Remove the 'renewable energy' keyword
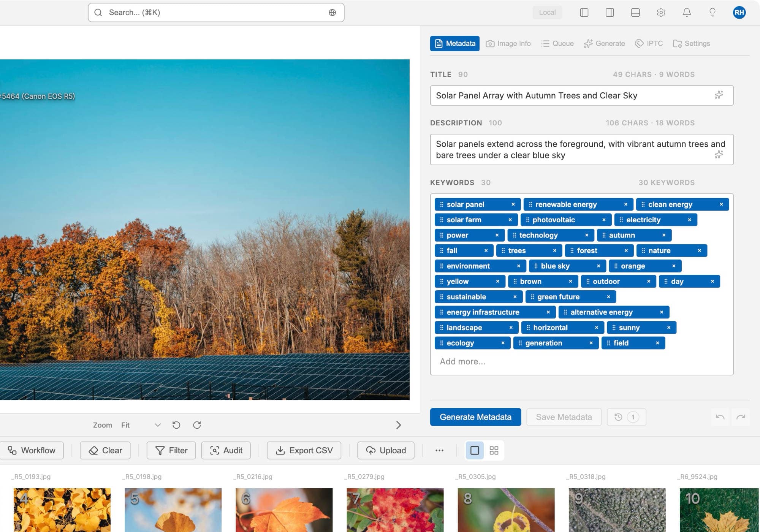 625,204
